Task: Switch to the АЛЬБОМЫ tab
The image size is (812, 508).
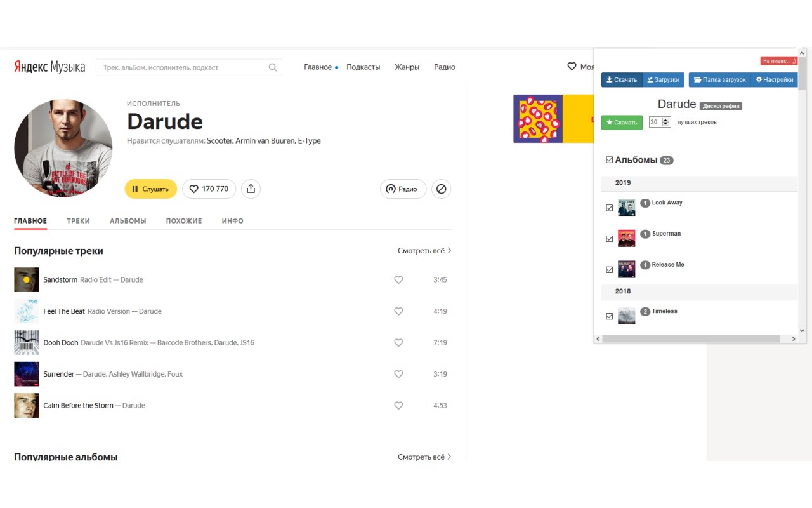Action: tap(128, 221)
